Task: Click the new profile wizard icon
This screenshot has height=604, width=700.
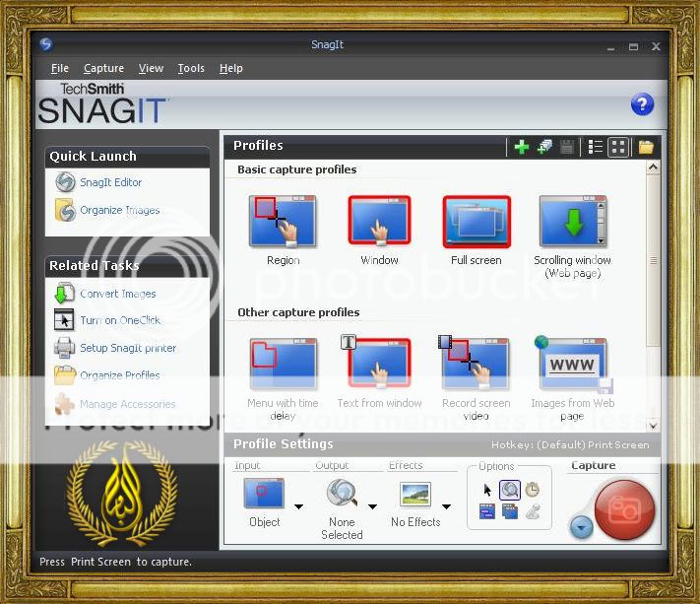Action: [x=544, y=147]
